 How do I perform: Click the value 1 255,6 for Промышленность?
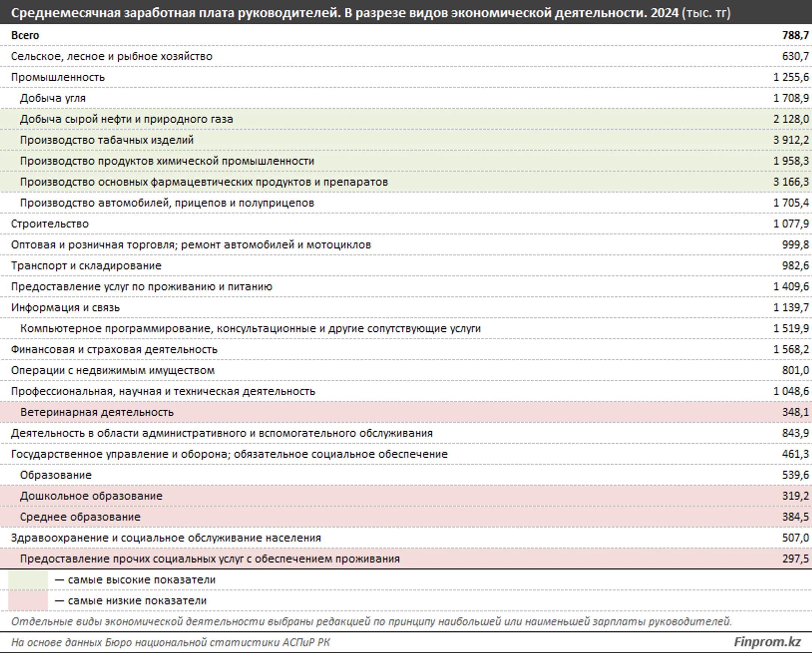[791, 77]
